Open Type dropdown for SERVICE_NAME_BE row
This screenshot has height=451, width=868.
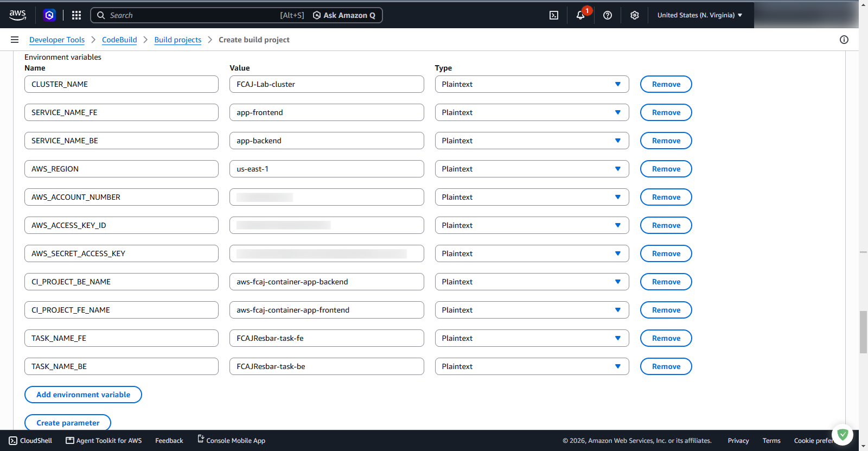click(532, 141)
